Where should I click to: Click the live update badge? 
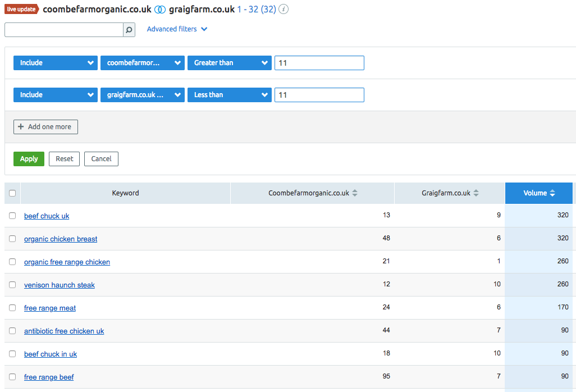coord(22,9)
